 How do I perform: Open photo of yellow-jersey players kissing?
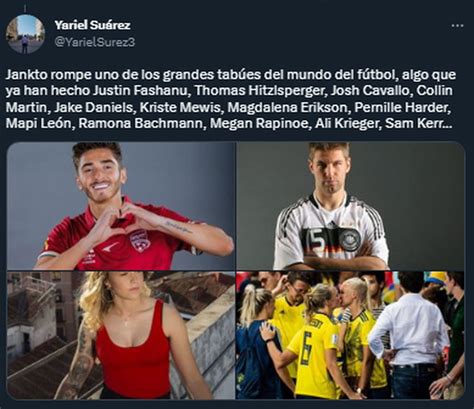(350, 335)
